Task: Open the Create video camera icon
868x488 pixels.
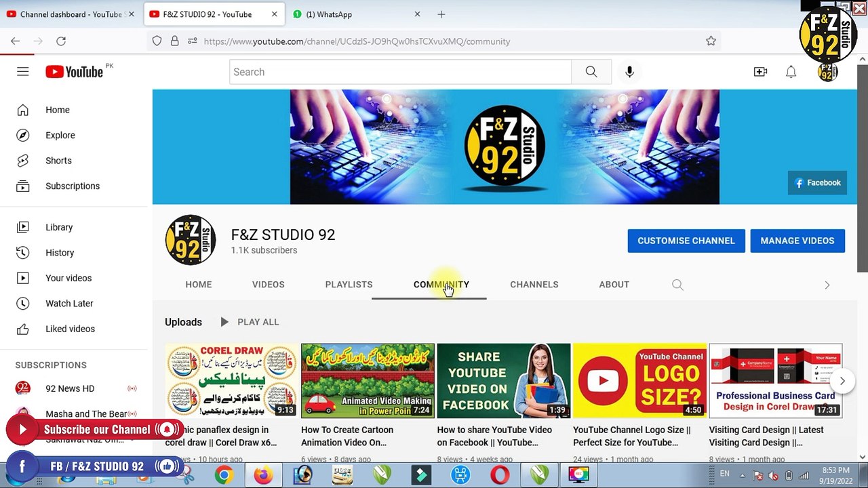Action: [760, 72]
